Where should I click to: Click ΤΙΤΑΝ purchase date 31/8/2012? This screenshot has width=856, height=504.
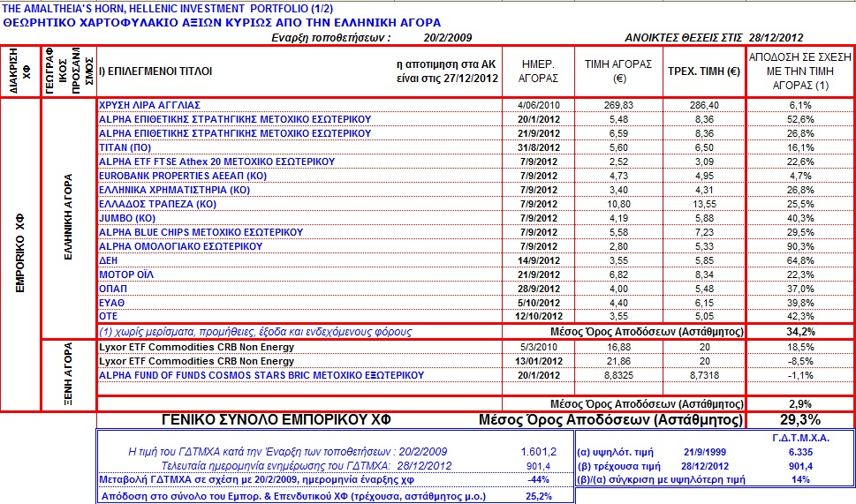click(x=538, y=147)
